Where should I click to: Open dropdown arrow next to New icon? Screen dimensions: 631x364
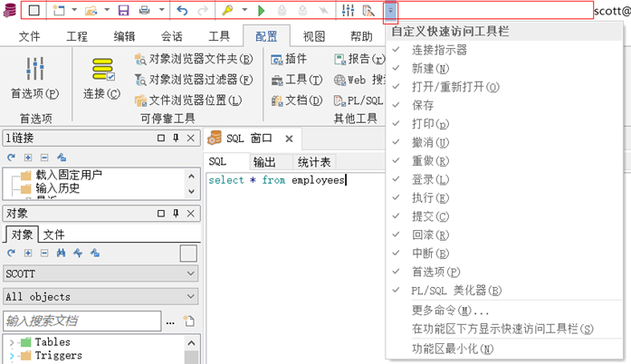74,10
